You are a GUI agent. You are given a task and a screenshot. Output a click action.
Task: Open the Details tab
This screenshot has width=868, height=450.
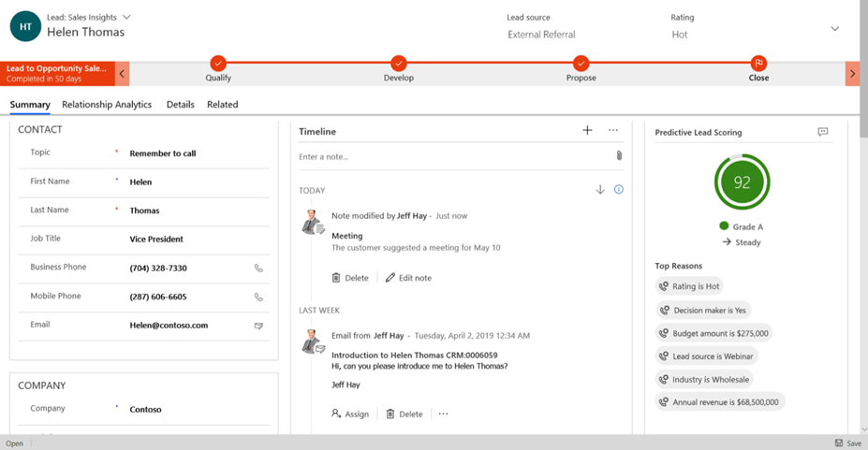coord(181,105)
